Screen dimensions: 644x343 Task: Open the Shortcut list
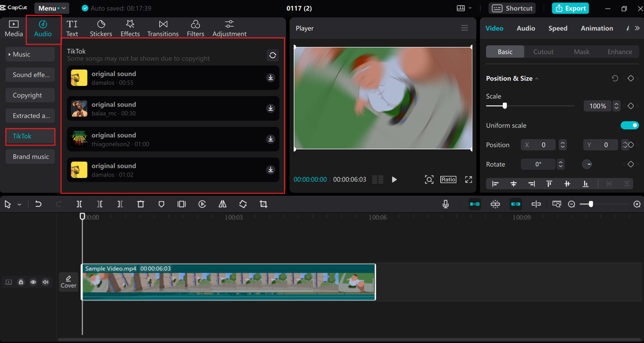click(x=512, y=8)
